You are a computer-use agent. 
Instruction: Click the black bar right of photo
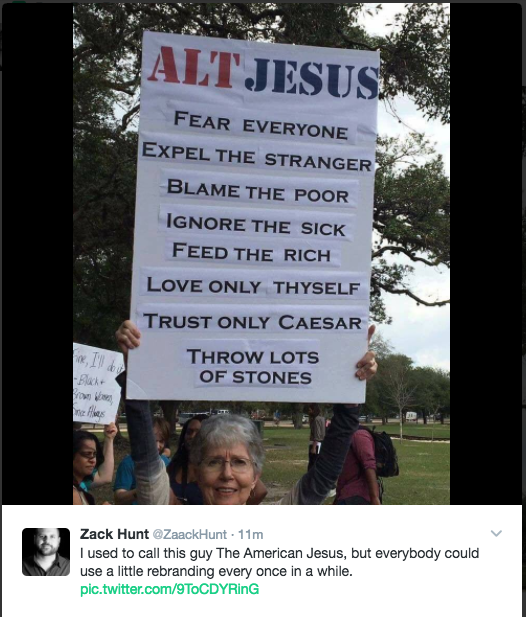pyautogui.click(x=486, y=254)
